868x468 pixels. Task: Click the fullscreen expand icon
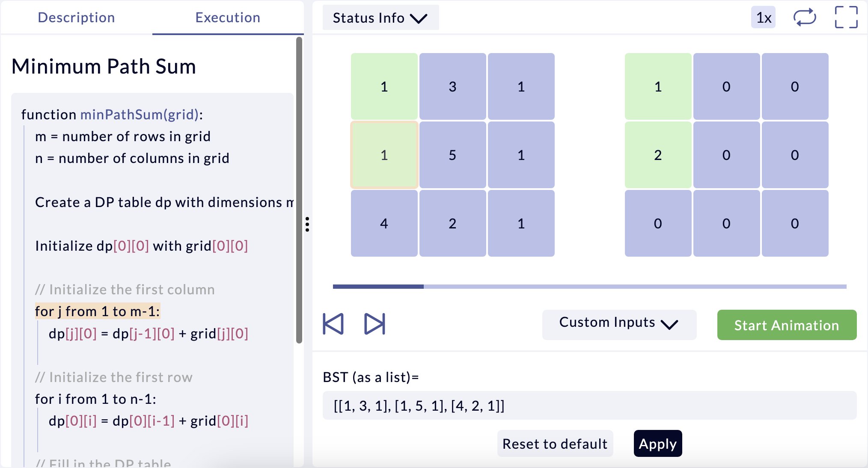click(x=845, y=18)
